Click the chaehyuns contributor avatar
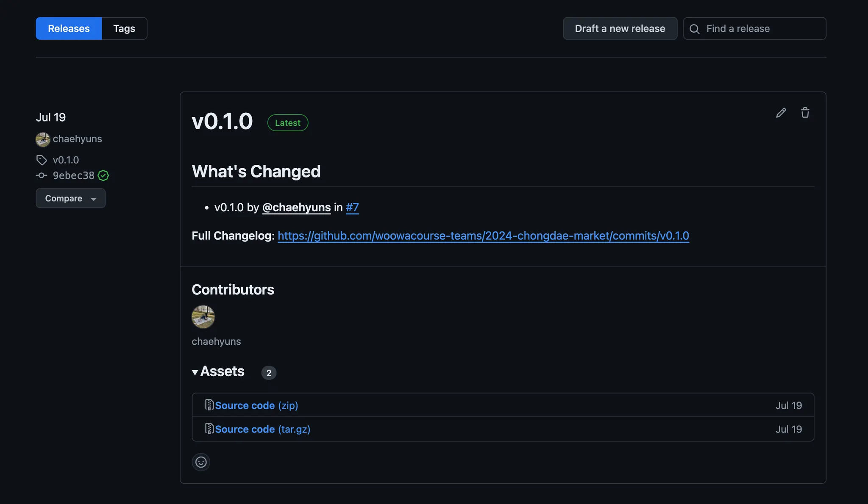 pyautogui.click(x=203, y=317)
